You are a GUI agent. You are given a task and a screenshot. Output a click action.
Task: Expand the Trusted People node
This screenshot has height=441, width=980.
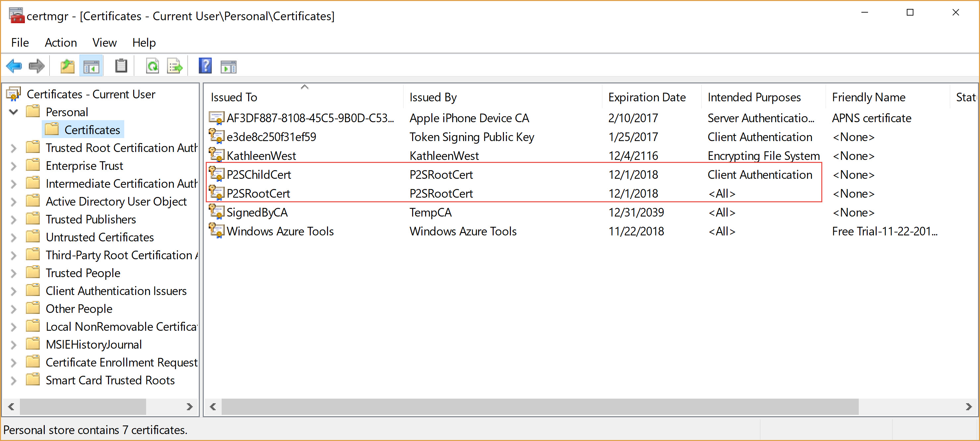[14, 273]
